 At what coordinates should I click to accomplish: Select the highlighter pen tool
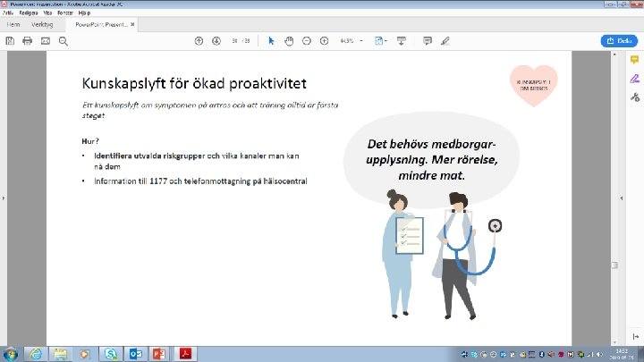pyautogui.click(x=445, y=40)
